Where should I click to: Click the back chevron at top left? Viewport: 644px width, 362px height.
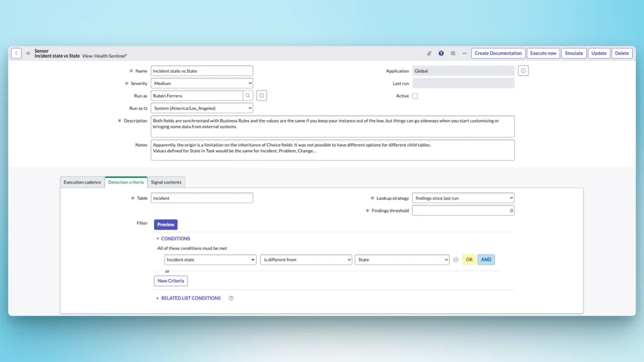coord(16,53)
